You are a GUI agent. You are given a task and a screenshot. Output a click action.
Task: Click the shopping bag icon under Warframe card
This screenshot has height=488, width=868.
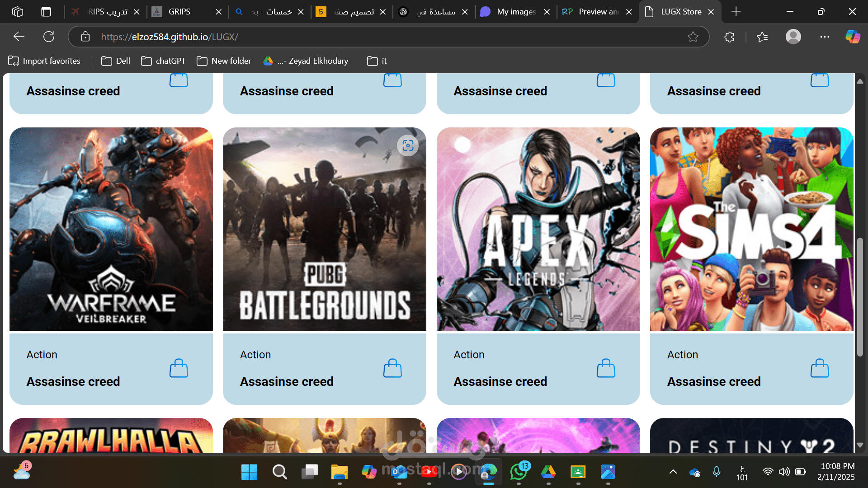point(179,368)
